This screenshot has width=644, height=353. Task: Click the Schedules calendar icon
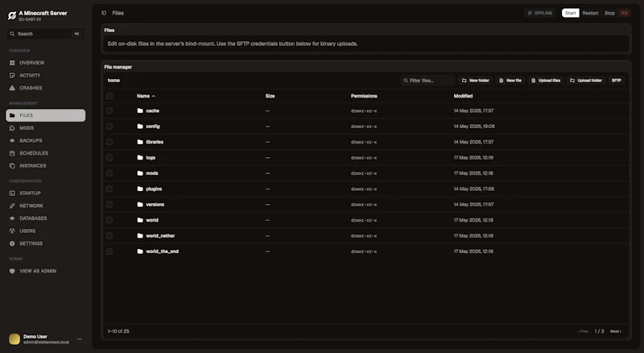[x=12, y=153]
